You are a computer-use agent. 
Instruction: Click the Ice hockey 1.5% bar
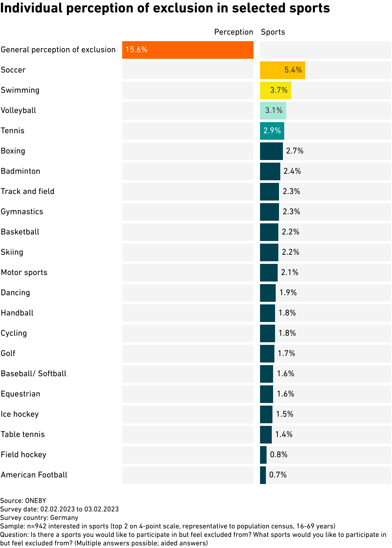[x=266, y=414]
